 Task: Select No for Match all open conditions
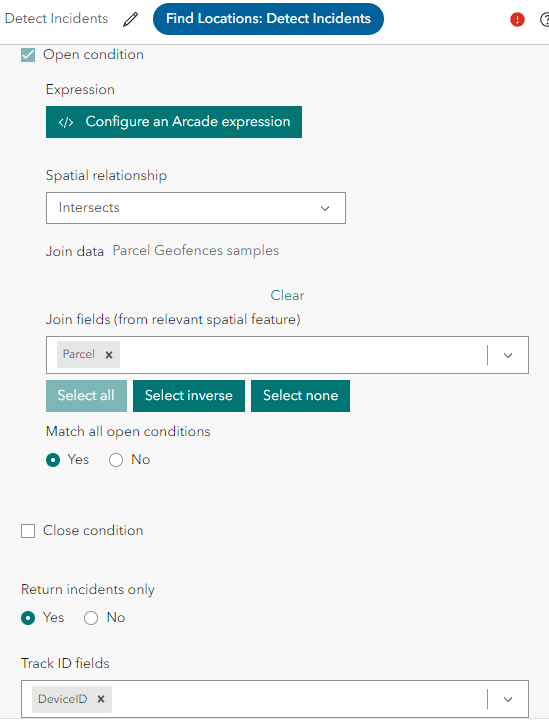click(x=116, y=460)
